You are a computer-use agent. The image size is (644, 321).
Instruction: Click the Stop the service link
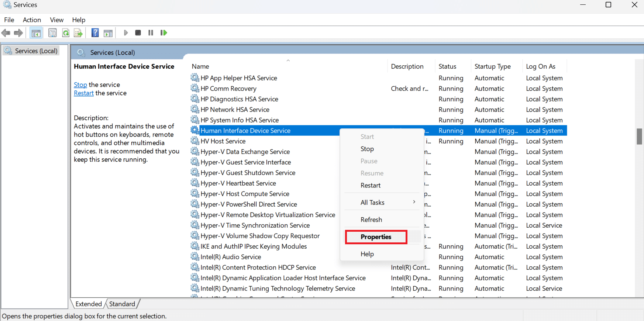point(80,85)
